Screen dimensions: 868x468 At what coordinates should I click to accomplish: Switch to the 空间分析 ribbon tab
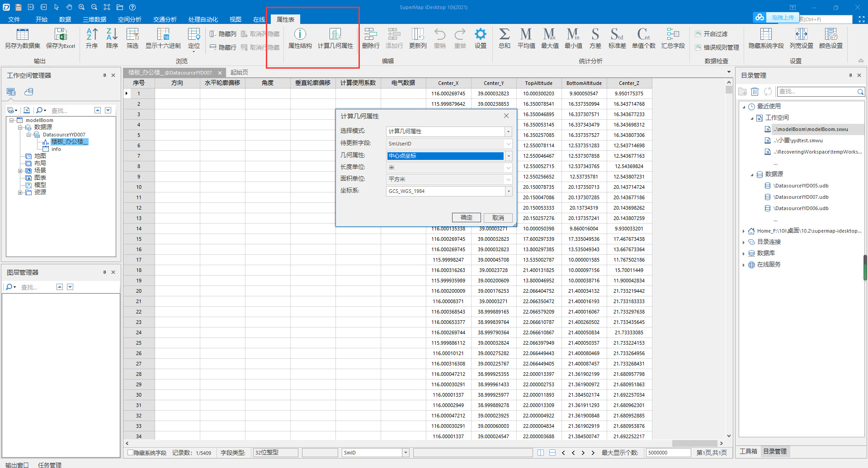[x=130, y=19]
